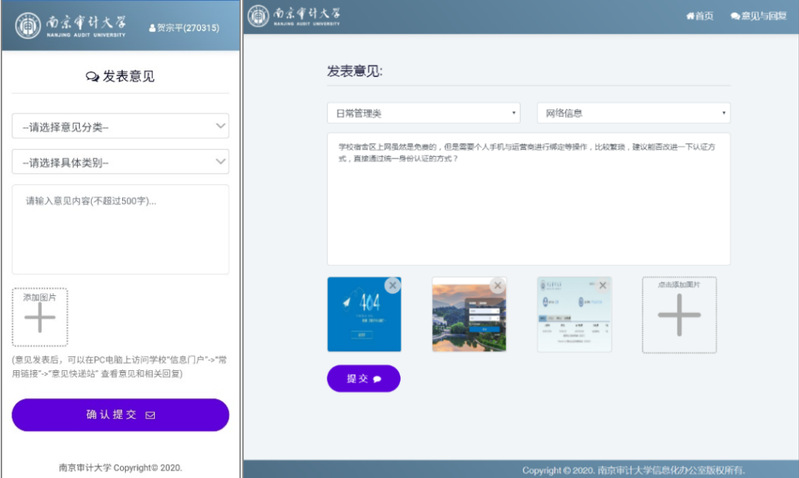Remove the third attached table screenshot
This screenshot has height=478, width=799.
click(x=602, y=285)
